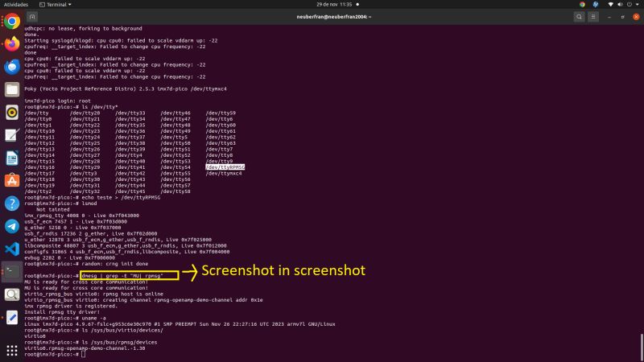The width and height of the screenshot is (644, 362).
Task: Open the Atividades overview
Action: click(x=16, y=5)
